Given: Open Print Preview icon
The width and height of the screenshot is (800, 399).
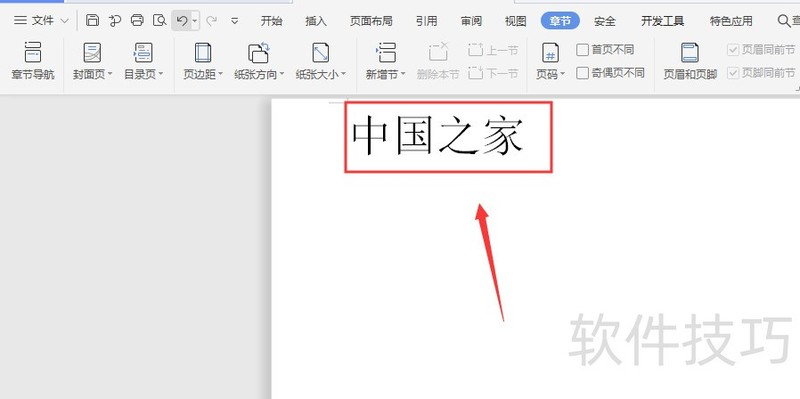Looking at the screenshot, I should pyautogui.click(x=160, y=20).
